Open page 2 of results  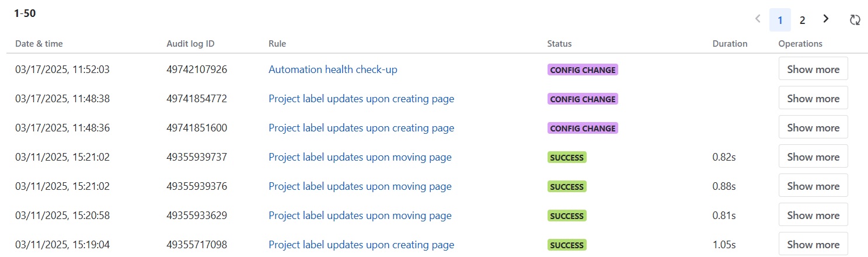tap(802, 20)
